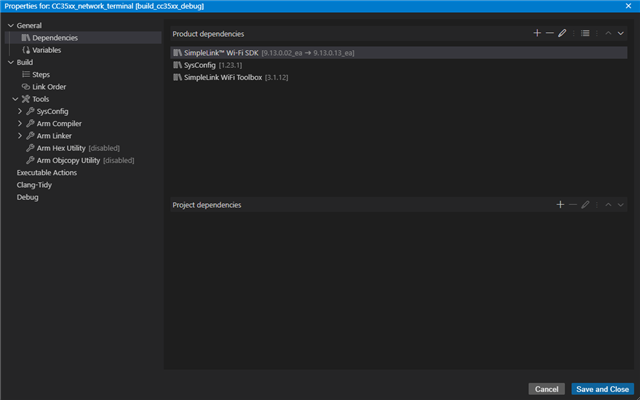Expand the SysConfig tool node

click(19, 111)
